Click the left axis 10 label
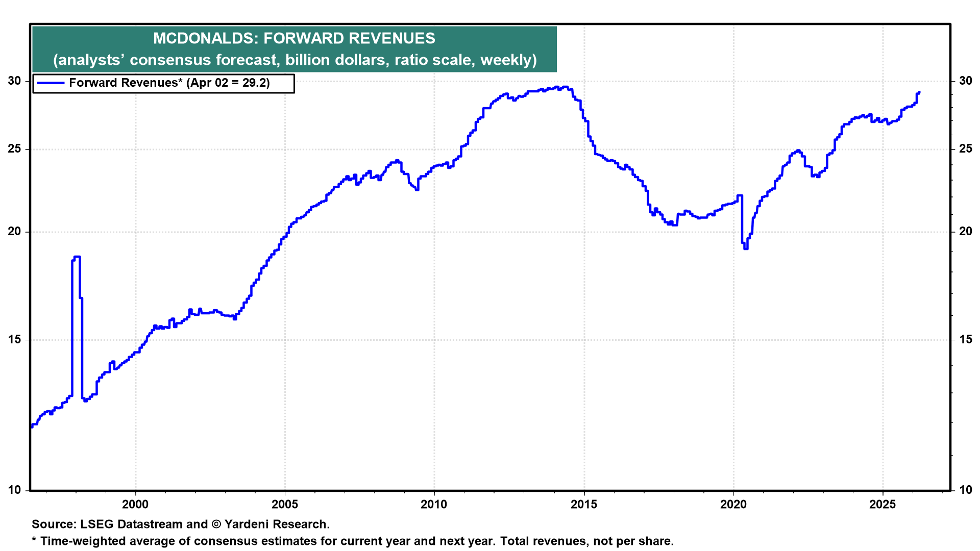980x551 pixels. (15, 490)
